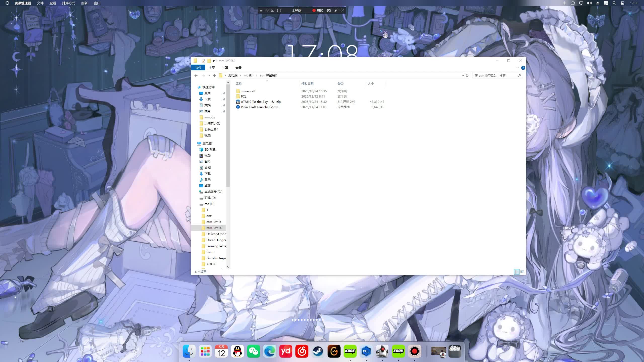Select ATM10 To the Sky-1.6.1.zip file

tap(261, 102)
